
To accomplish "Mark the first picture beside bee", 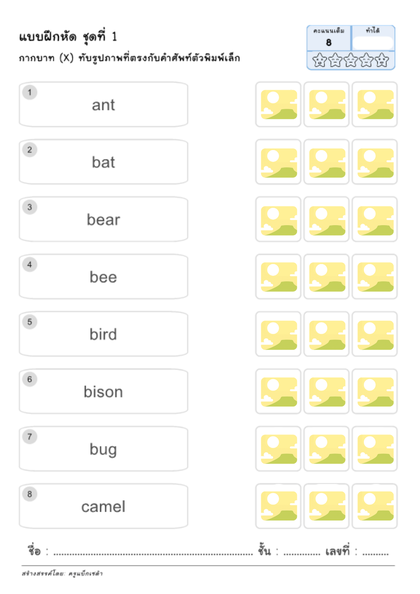I will point(278,277).
